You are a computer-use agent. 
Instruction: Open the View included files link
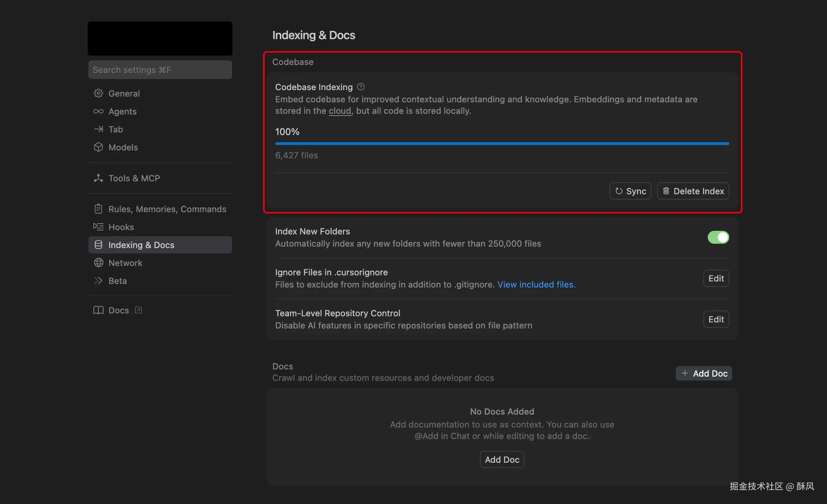(x=536, y=284)
